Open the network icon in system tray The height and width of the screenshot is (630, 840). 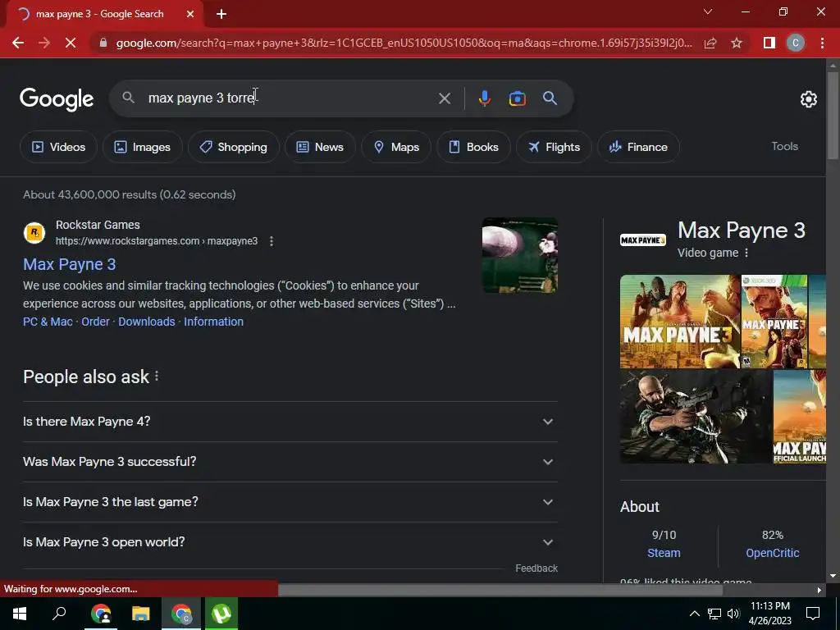[x=714, y=614]
